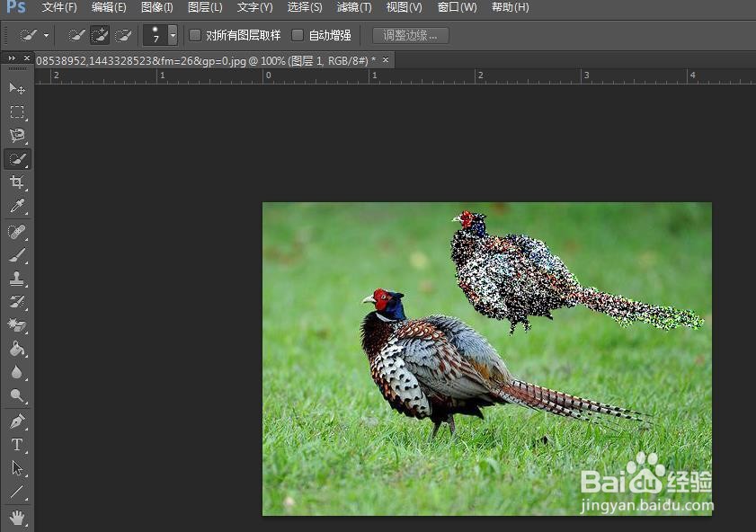Choose Add to Selection mode
756x532 pixels.
[x=100, y=35]
